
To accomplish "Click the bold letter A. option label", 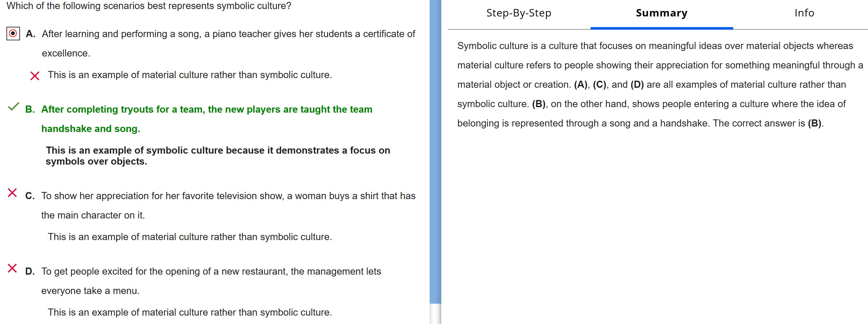I will tap(31, 34).
